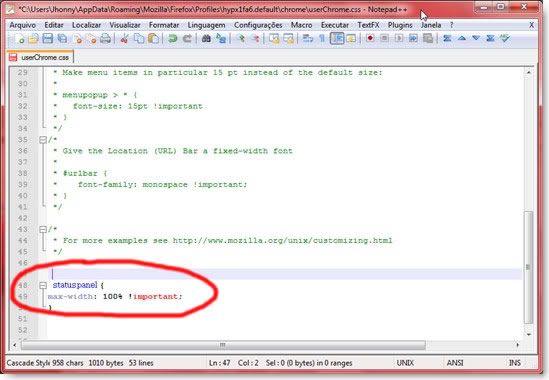The height and width of the screenshot is (380, 549).
Task: Click the Stop recording macro icon
Action: tap(384, 38)
